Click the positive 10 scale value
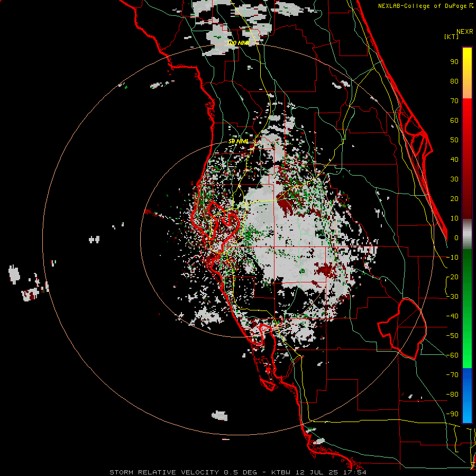The height and width of the screenshot is (476, 476). (454, 218)
